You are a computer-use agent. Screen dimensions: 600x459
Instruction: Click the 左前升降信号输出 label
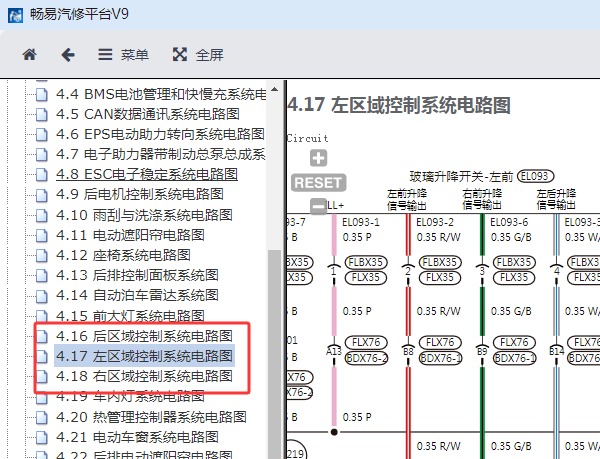406,200
